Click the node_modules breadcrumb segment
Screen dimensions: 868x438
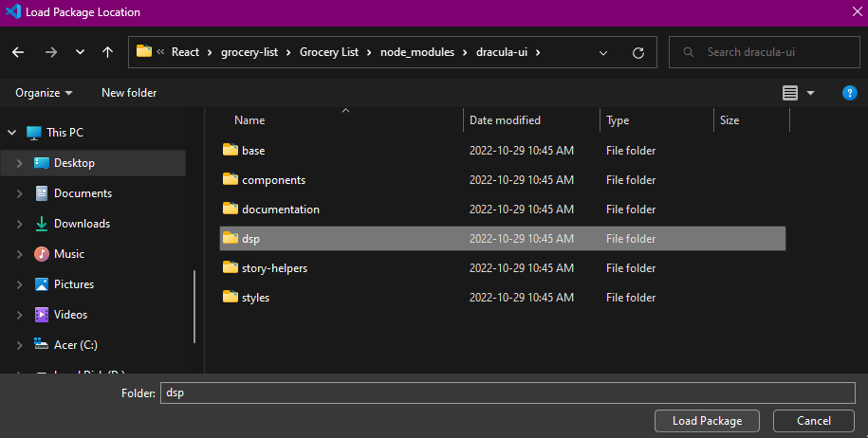(x=416, y=52)
